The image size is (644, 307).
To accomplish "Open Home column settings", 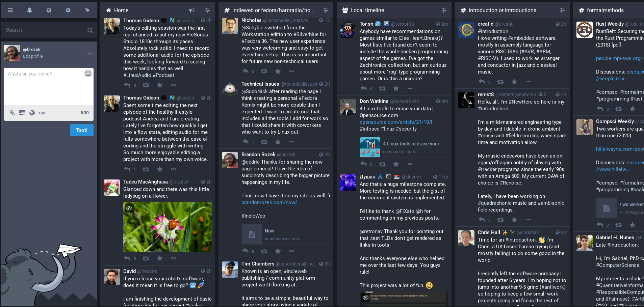I will point(208,10).
